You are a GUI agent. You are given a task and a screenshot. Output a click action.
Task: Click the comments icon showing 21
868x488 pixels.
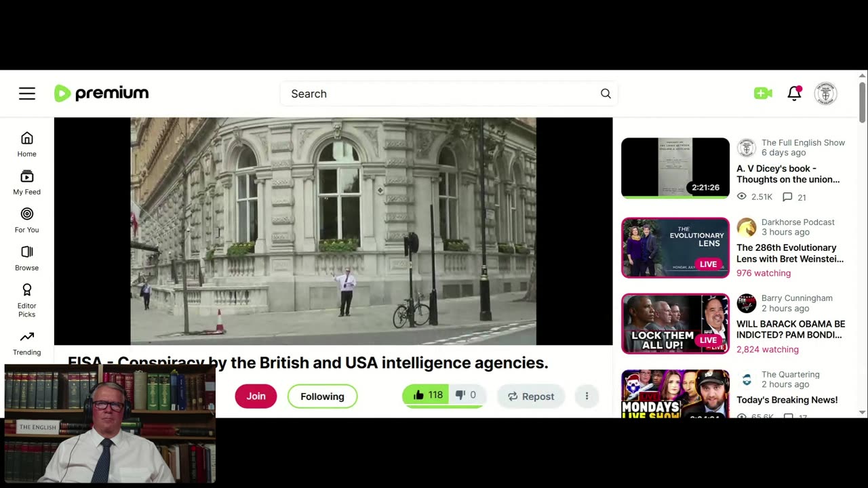coord(787,197)
